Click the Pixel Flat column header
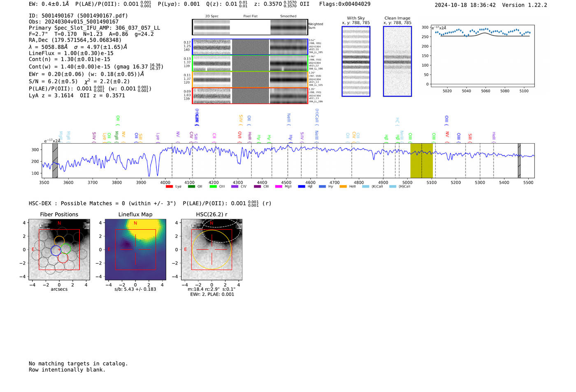 pyautogui.click(x=250, y=16)
